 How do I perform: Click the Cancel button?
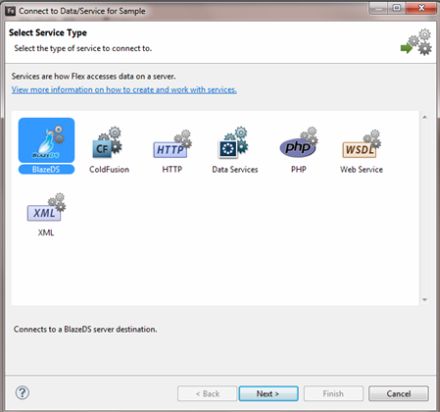(398, 394)
